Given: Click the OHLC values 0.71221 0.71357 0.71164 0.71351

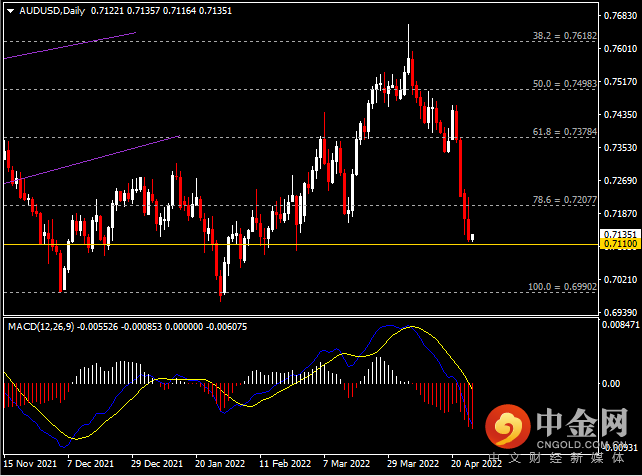Looking at the screenshot, I should pyautogui.click(x=161, y=11).
